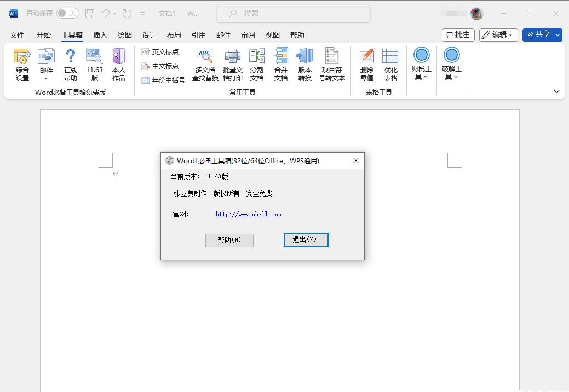
Task: Run the 优化表格 tool
Action: pos(390,65)
